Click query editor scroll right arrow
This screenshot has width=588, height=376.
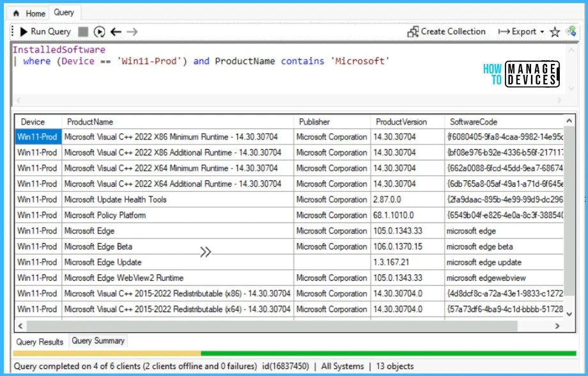(559, 100)
